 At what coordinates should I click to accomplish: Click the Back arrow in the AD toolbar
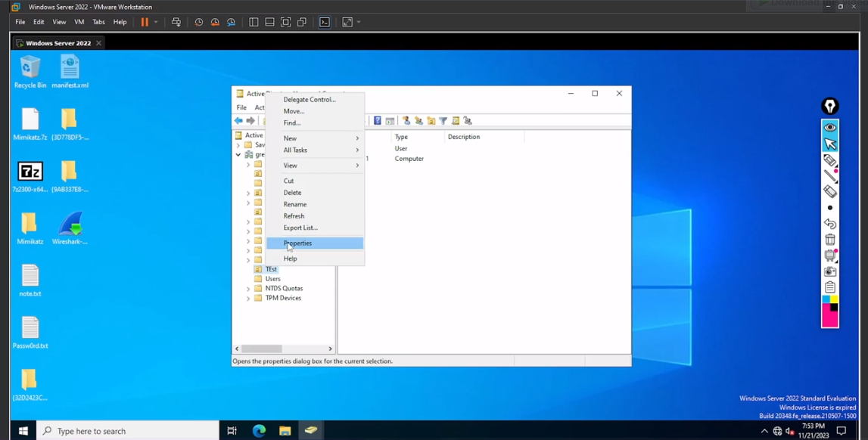[x=238, y=120]
